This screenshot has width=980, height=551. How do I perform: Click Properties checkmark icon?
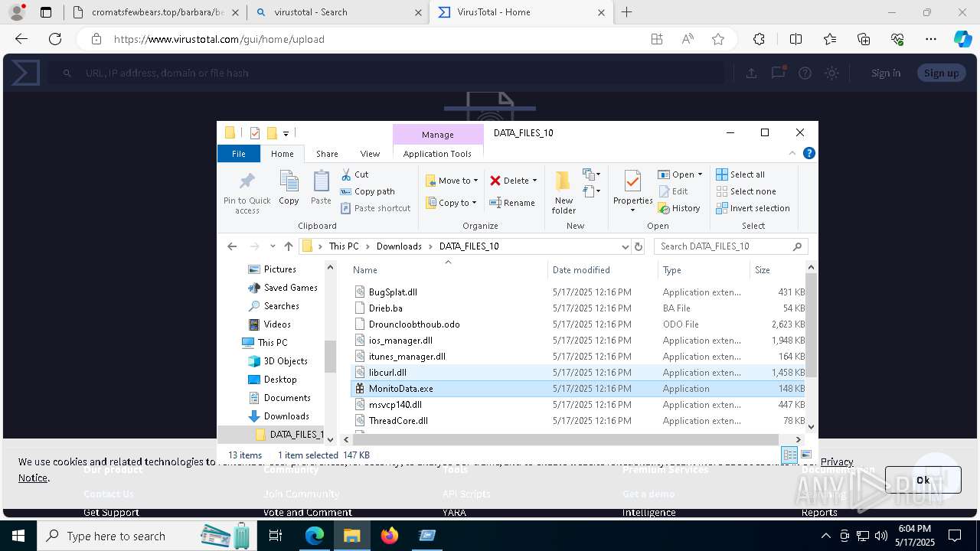(x=632, y=181)
